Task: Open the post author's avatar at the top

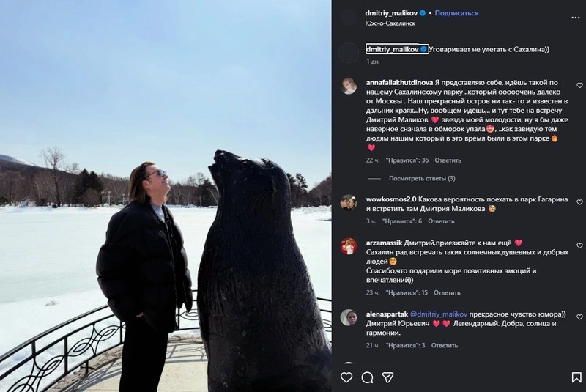Action: pyautogui.click(x=349, y=18)
